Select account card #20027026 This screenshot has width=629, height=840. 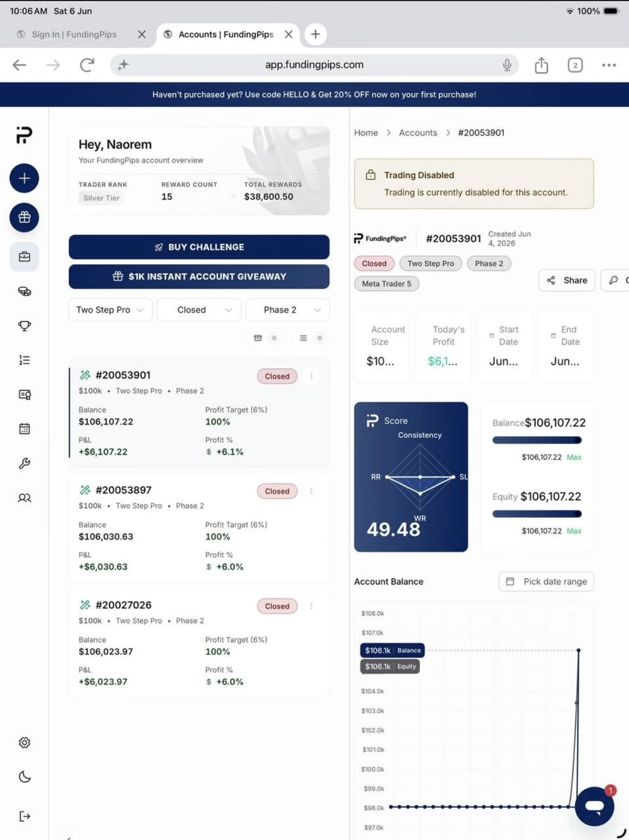pos(199,643)
